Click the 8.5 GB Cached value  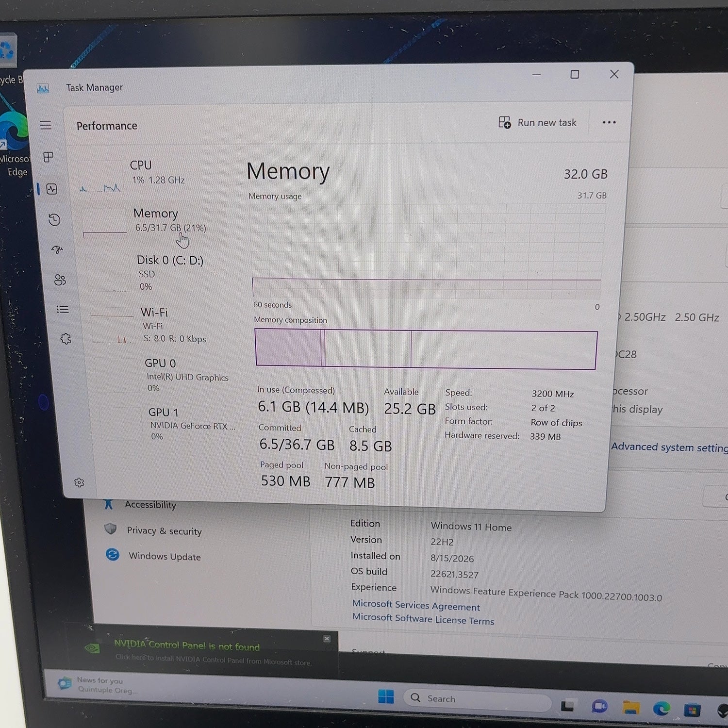click(370, 446)
